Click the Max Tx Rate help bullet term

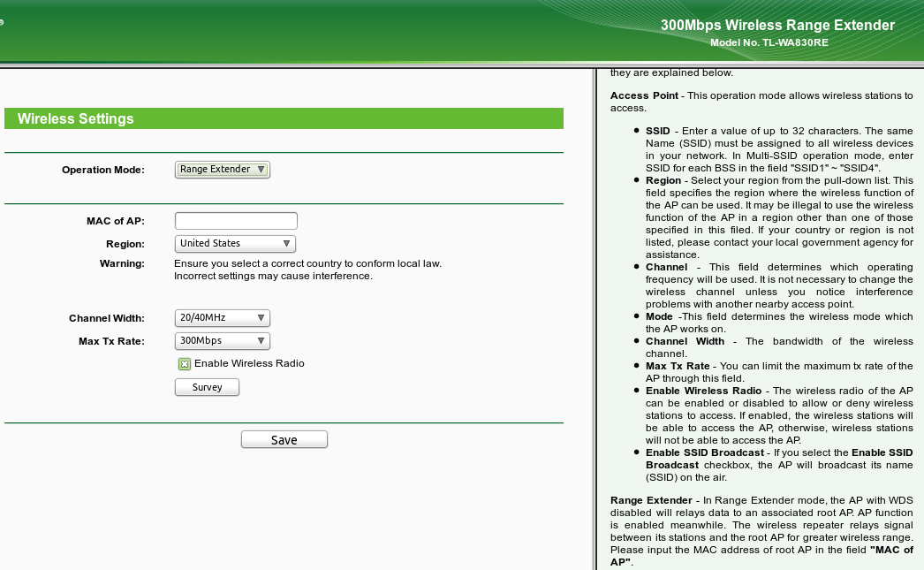tap(678, 366)
